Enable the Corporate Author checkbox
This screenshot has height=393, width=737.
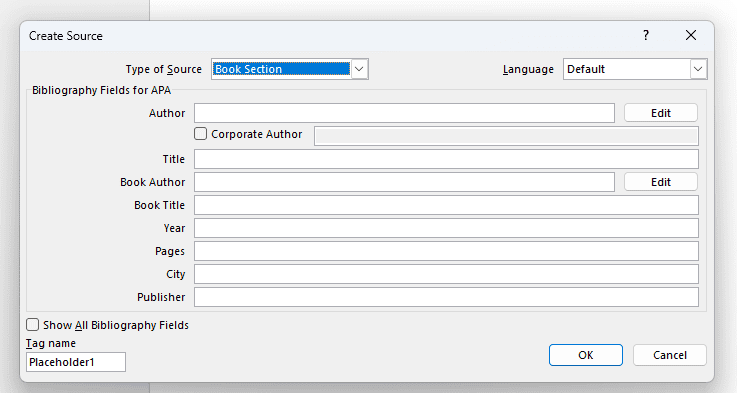(x=201, y=134)
